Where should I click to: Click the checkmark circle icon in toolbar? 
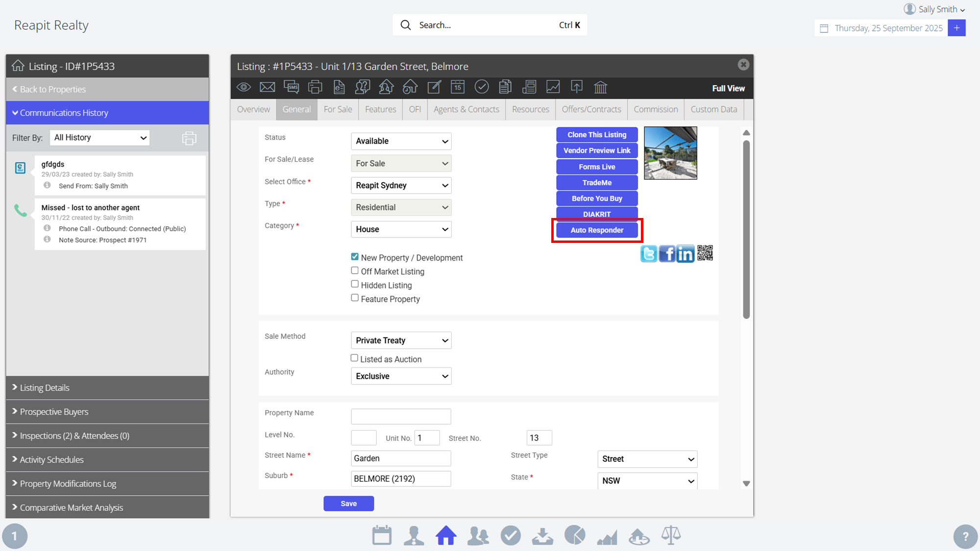[482, 87]
